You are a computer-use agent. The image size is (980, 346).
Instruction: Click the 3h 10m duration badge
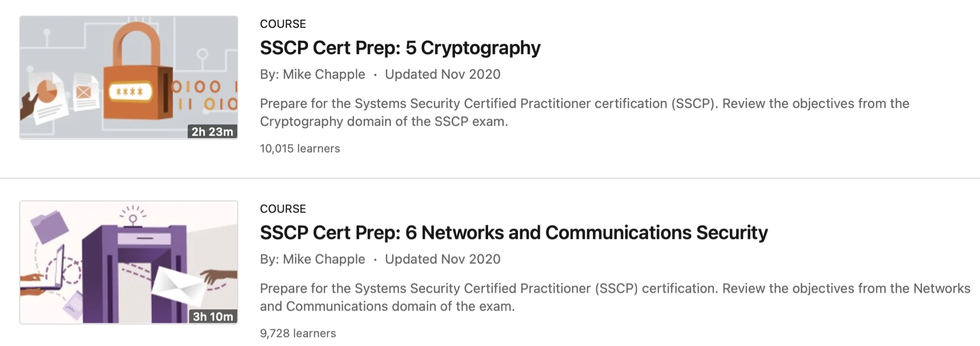click(212, 316)
